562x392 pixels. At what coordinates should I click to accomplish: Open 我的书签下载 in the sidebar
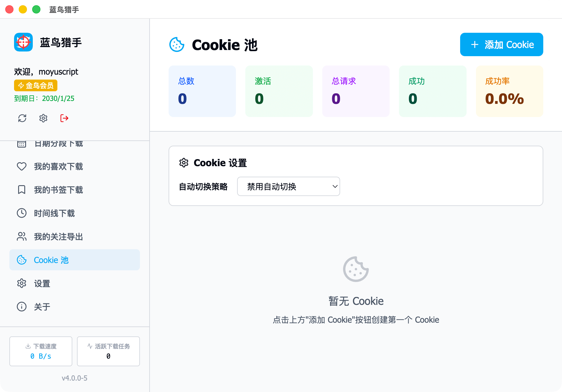click(59, 190)
